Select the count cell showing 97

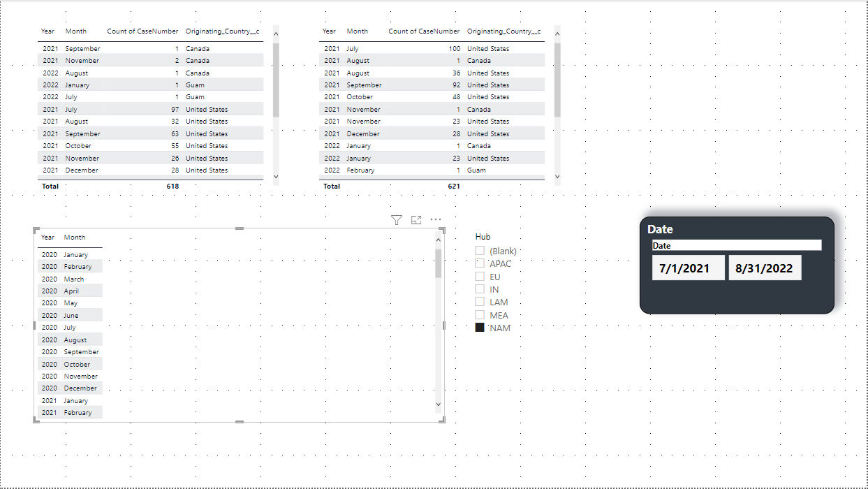point(175,110)
